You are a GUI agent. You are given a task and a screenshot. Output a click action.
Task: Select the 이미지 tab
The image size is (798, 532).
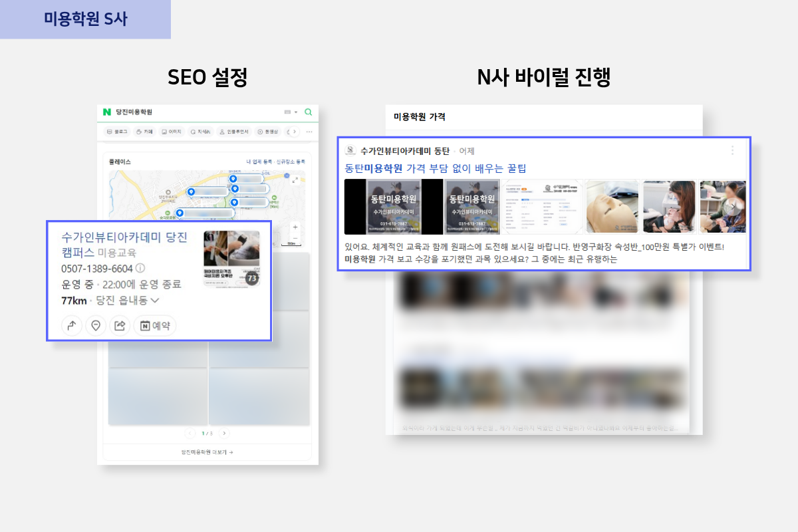pyautogui.click(x=172, y=132)
